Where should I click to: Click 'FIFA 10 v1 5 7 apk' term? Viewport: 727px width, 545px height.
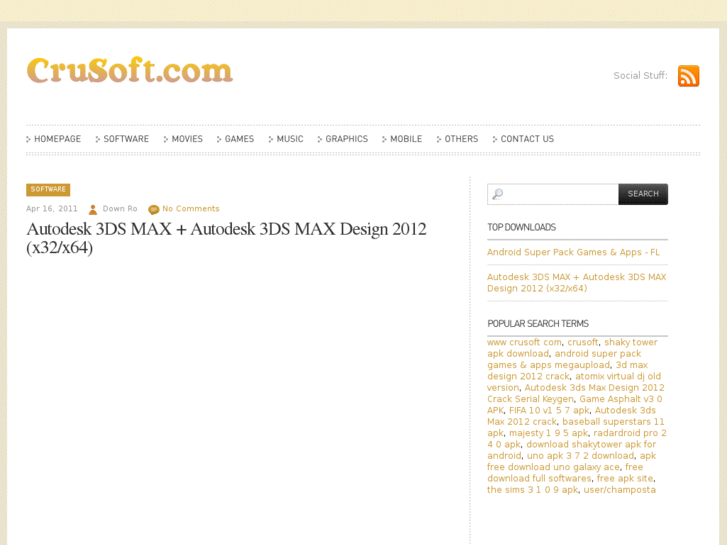549,410
